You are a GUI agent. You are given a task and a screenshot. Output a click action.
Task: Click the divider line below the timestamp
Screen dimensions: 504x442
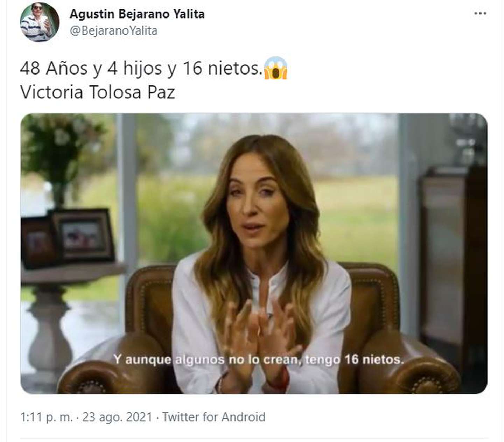[x=254, y=437]
